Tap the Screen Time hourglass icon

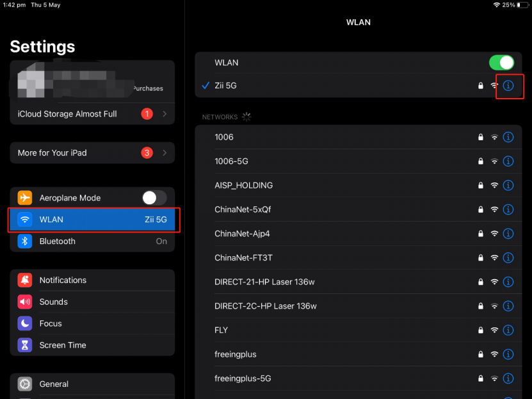(x=25, y=345)
